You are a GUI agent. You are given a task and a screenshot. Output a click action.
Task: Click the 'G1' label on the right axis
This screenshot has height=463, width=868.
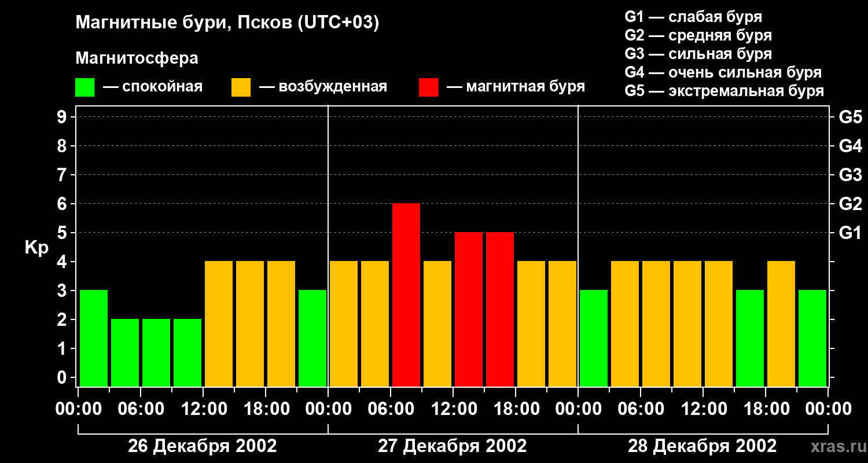click(851, 233)
